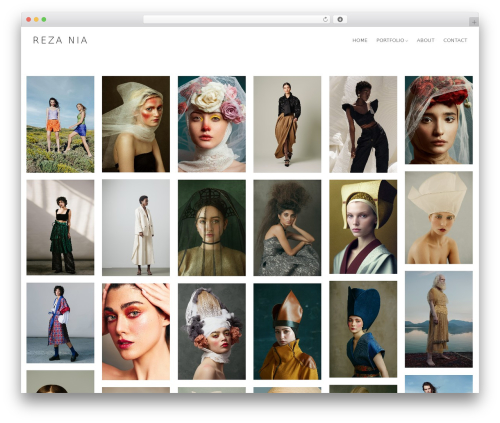This screenshot has height=423, width=500.
Task: Open the CONTACT page
Action: 455,40
